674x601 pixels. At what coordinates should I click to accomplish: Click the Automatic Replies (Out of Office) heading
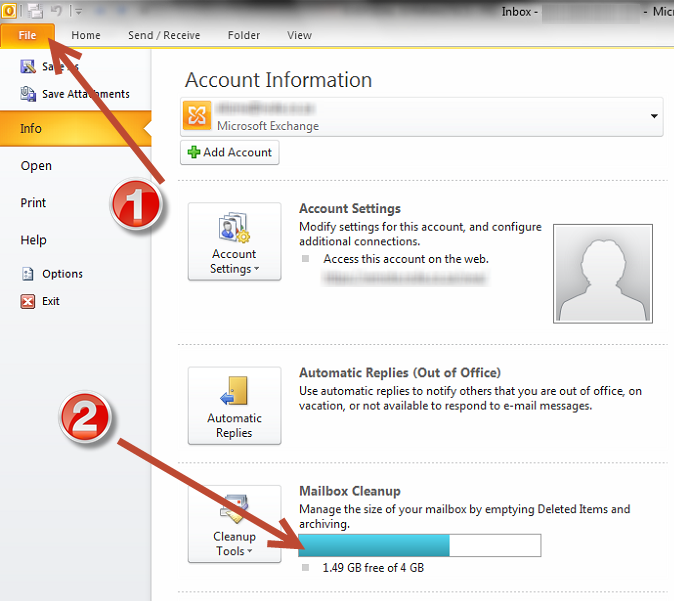(400, 373)
